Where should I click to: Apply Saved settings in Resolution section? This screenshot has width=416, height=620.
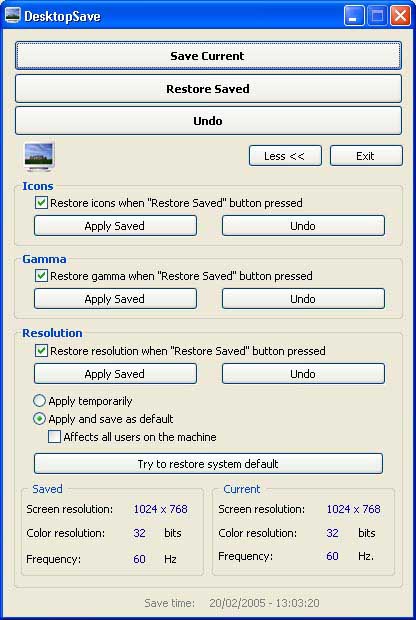coord(115,374)
